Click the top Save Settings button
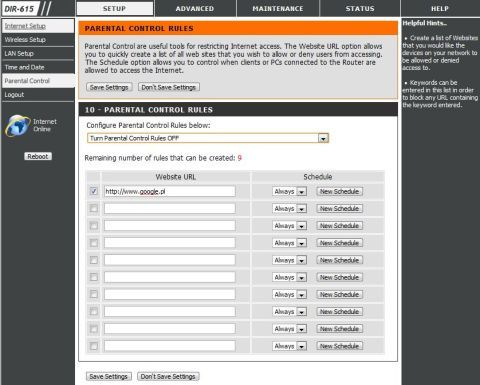Image resolution: width=480 pixels, height=385 pixels. pyautogui.click(x=109, y=87)
